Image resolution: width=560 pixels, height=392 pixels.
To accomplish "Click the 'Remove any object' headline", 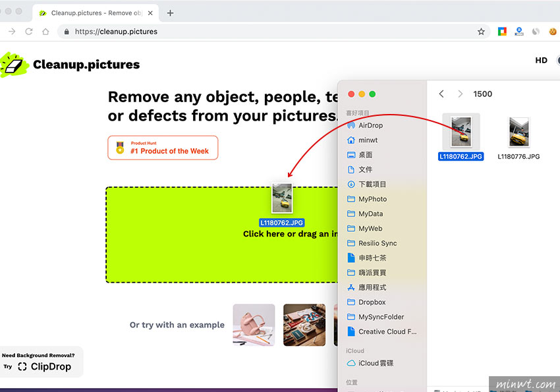I will pyautogui.click(x=223, y=106).
